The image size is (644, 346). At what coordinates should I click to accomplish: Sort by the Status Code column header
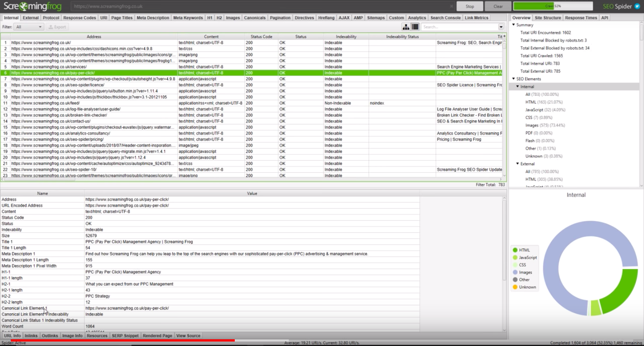click(x=261, y=37)
